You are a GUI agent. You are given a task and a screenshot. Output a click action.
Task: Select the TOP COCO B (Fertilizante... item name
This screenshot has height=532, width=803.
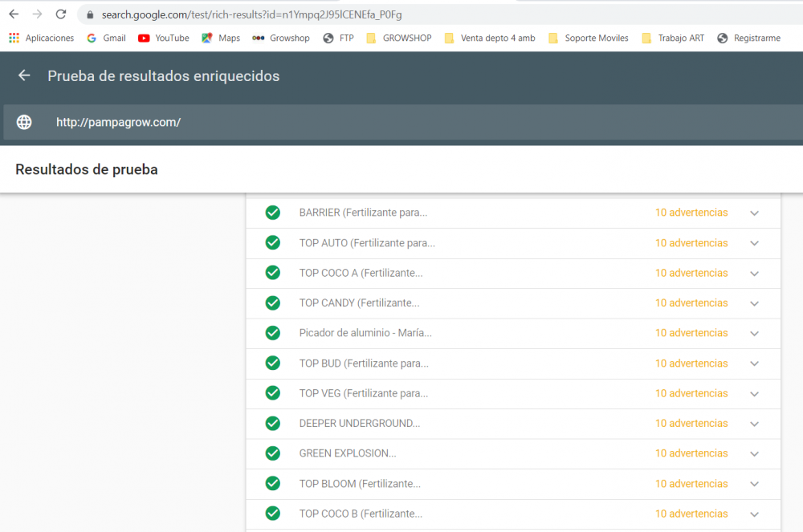coord(361,514)
